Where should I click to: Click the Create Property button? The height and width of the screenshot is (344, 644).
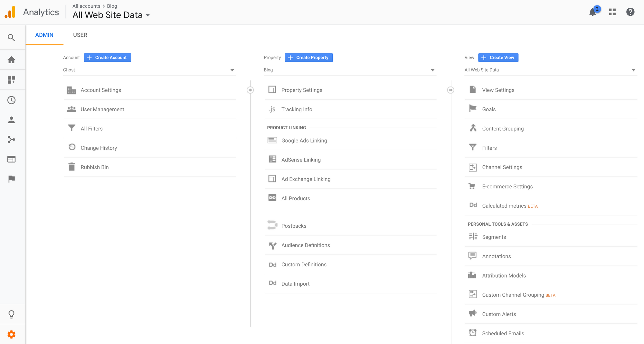coord(308,58)
